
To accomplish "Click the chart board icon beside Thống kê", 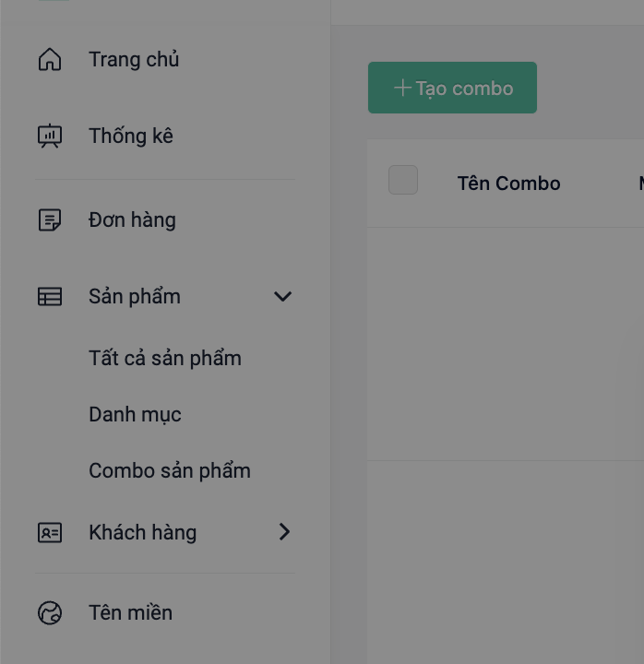I will (x=50, y=136).
